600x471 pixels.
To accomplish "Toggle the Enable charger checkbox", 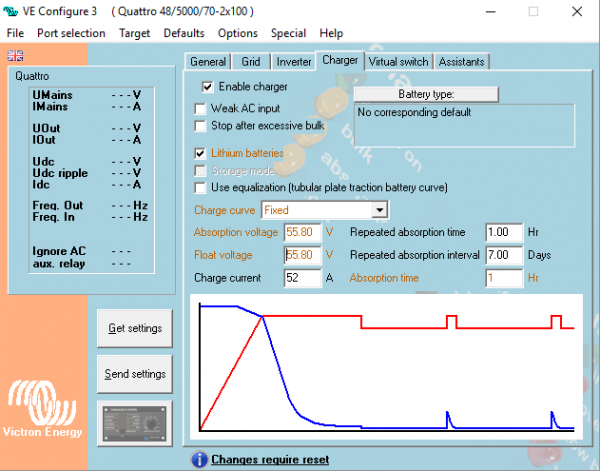I will coord(208,87).
